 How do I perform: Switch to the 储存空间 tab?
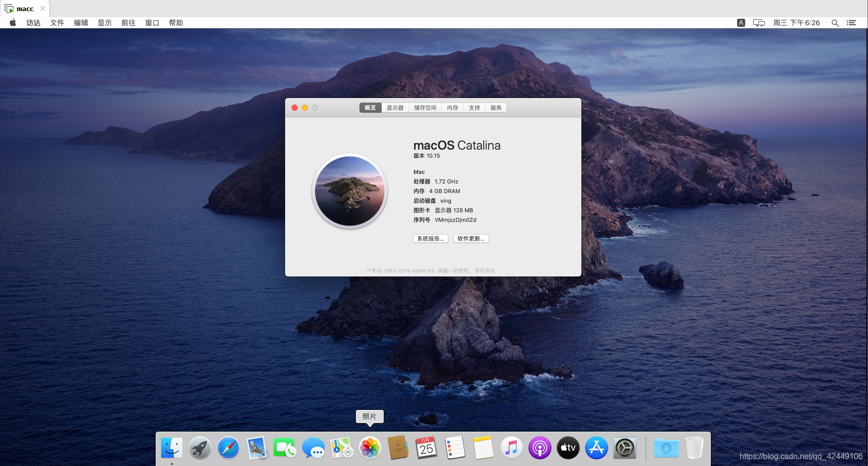tap(425, 108)
